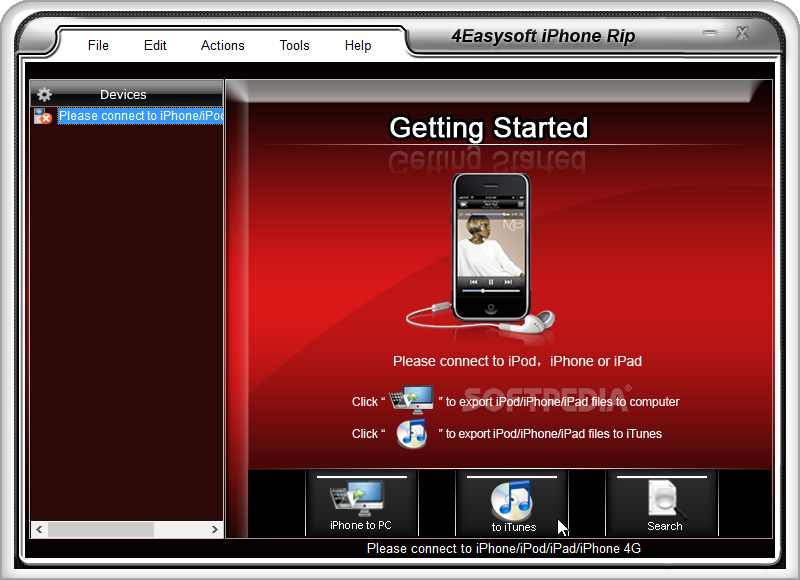
Task: Close the 4Easysoft iPhone Rip window
Action: click(x=742, y=34)
